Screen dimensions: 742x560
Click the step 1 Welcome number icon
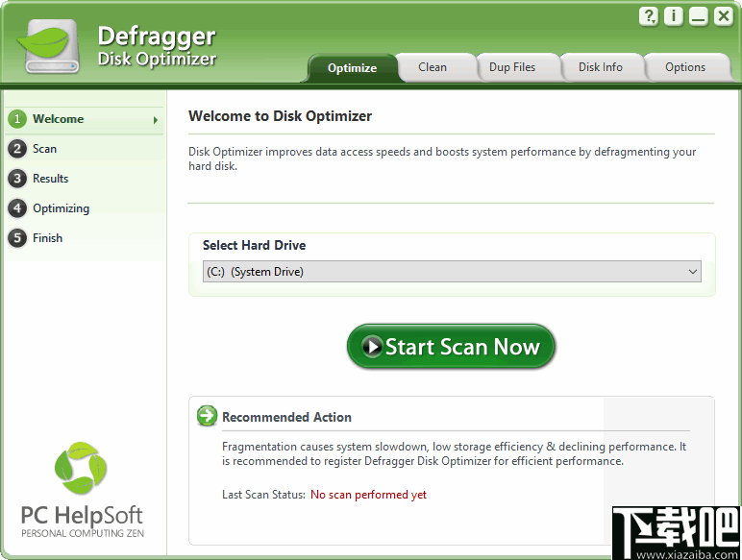coord(17,119)
